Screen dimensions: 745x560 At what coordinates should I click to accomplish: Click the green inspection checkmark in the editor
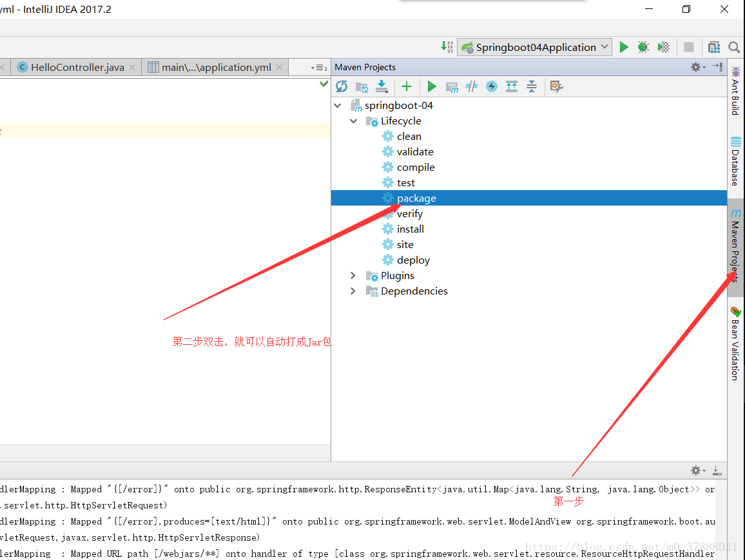(x=324, y=84)
